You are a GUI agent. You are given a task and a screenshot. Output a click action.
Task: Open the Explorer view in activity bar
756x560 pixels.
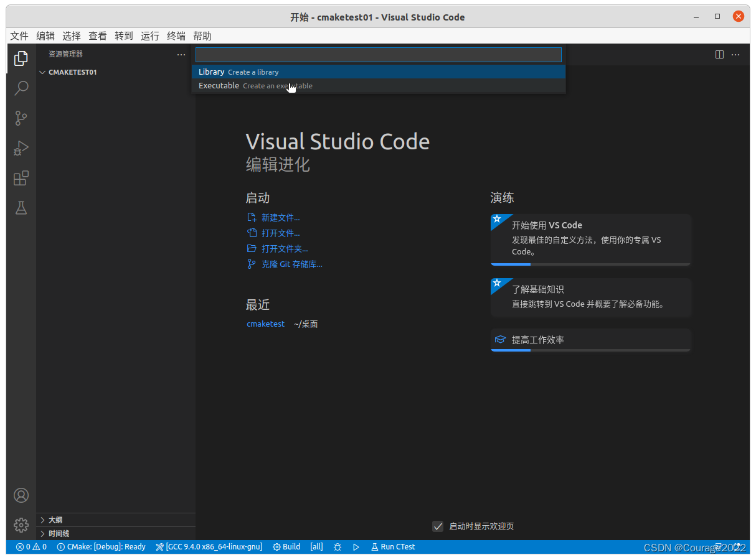coord(21,58)
